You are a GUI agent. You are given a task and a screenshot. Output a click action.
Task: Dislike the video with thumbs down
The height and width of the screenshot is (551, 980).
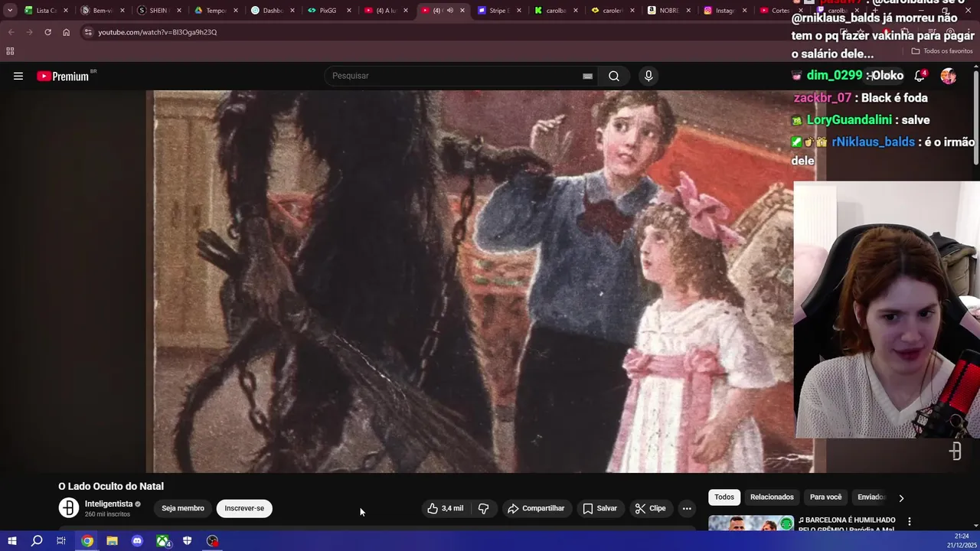484,508
